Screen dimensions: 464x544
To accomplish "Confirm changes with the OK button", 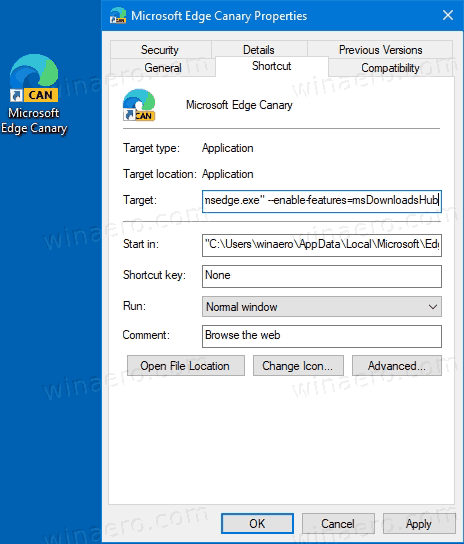I will click(257, 523).
